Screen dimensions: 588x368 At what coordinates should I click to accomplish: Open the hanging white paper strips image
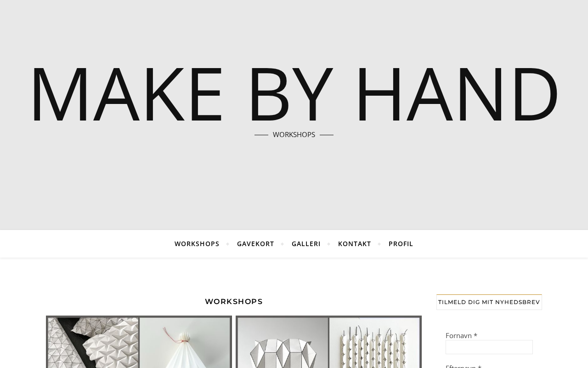coord(374,343)
